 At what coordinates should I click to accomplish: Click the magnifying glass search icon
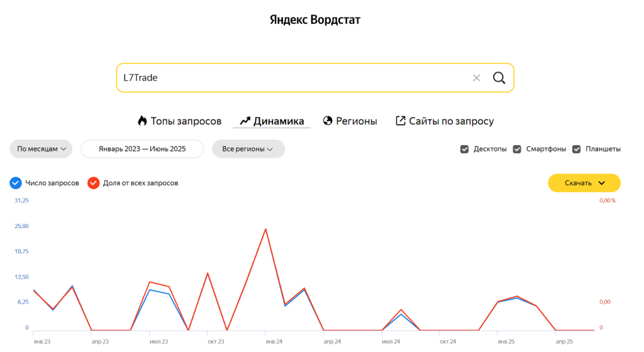tap(499, 78)
